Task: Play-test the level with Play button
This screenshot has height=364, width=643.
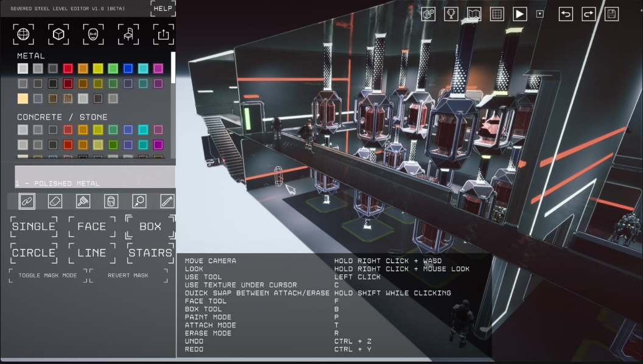Action: [519, 14]
